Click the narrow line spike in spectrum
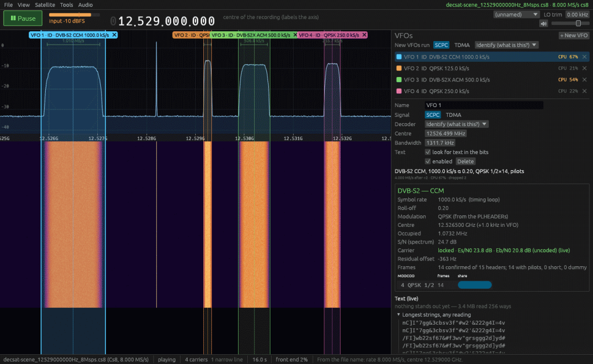 click(156, 79)
